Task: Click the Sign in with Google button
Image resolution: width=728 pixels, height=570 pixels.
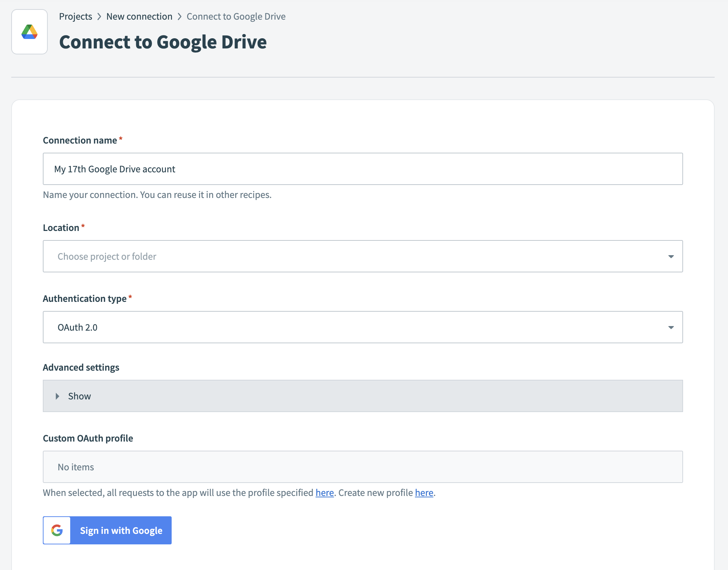Action: [x=121, y=530]
